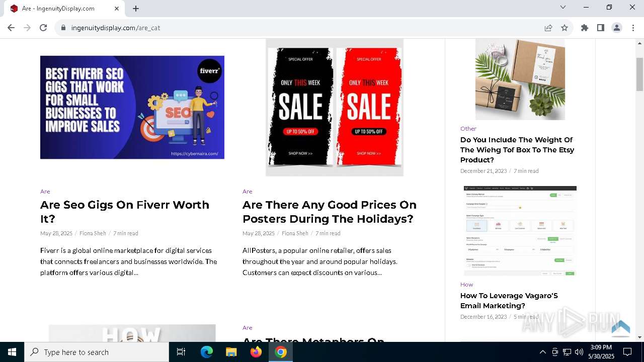644x362 pixels.
Task: Click 'May 28, 2025' date under the Fiverr article
Action: tap(56, 233)
